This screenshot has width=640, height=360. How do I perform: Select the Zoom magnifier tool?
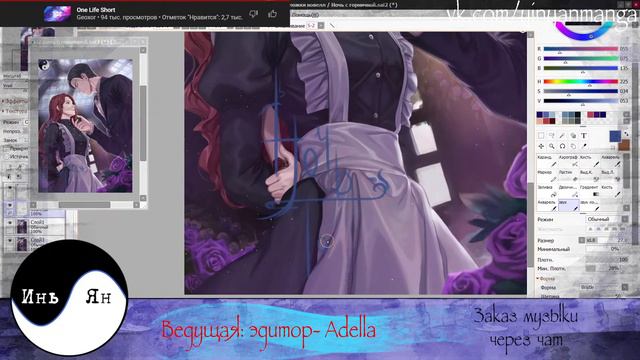pos(551,146)
